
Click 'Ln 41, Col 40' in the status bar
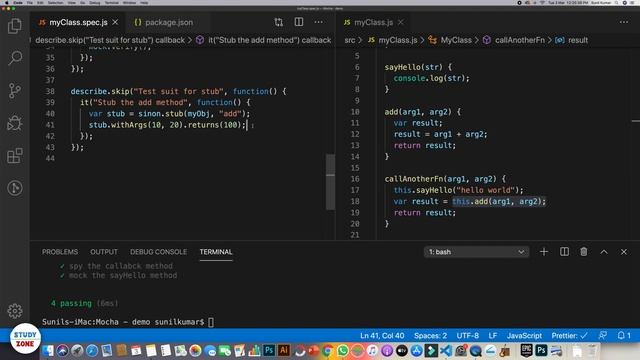click(x=382, y=336)
